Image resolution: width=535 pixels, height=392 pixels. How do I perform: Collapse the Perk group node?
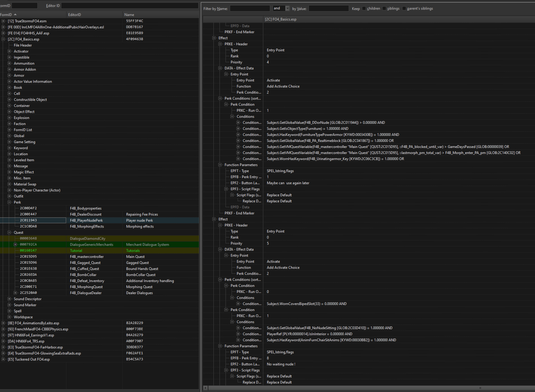[9, 202]
